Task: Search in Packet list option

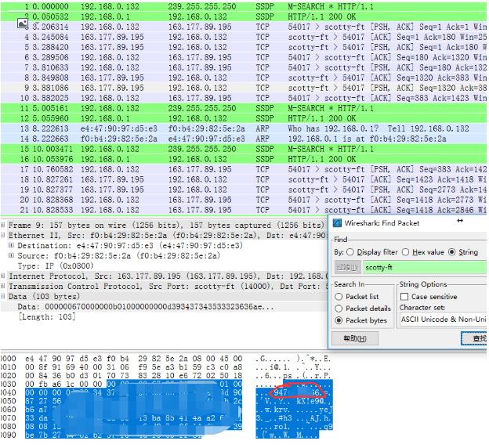Action: pos(339,297)
